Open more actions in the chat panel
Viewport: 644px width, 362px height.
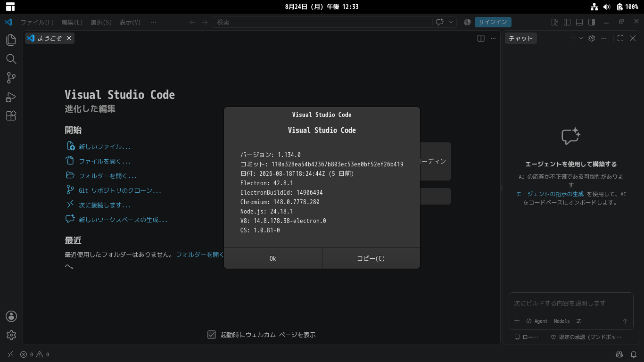click(x=604, y=38)
